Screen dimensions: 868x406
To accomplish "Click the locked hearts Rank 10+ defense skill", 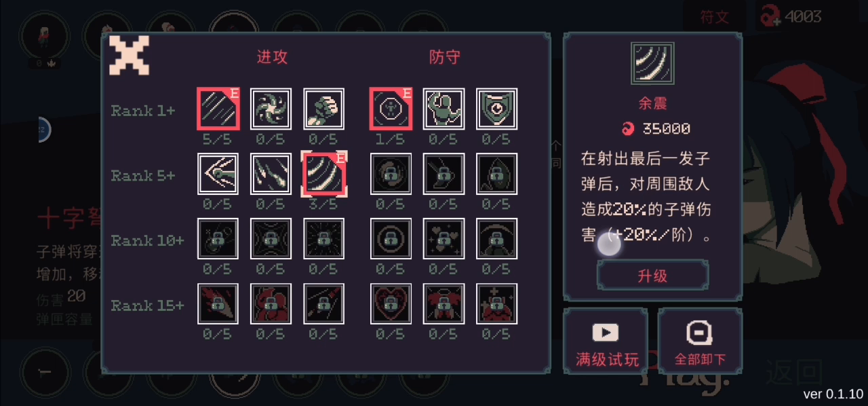I will tap(444, 238).
